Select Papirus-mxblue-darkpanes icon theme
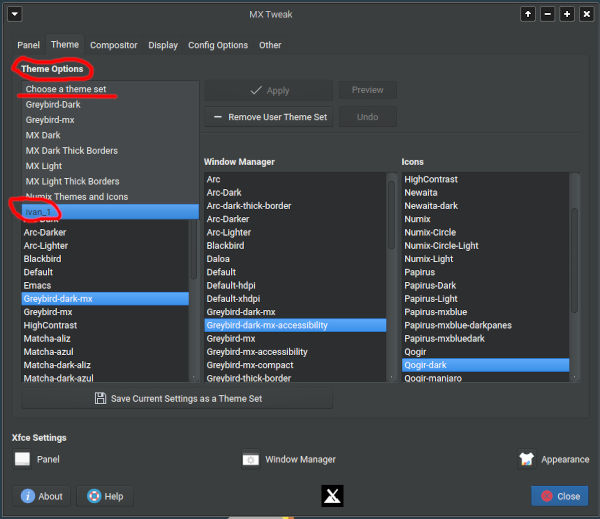Screen dimensions: 600x519 tap(486, 325)
